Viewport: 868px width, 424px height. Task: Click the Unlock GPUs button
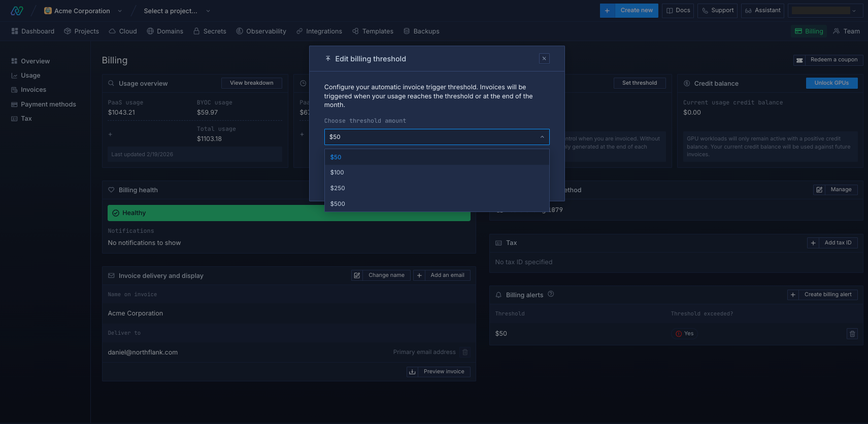[x=831, y=83]
